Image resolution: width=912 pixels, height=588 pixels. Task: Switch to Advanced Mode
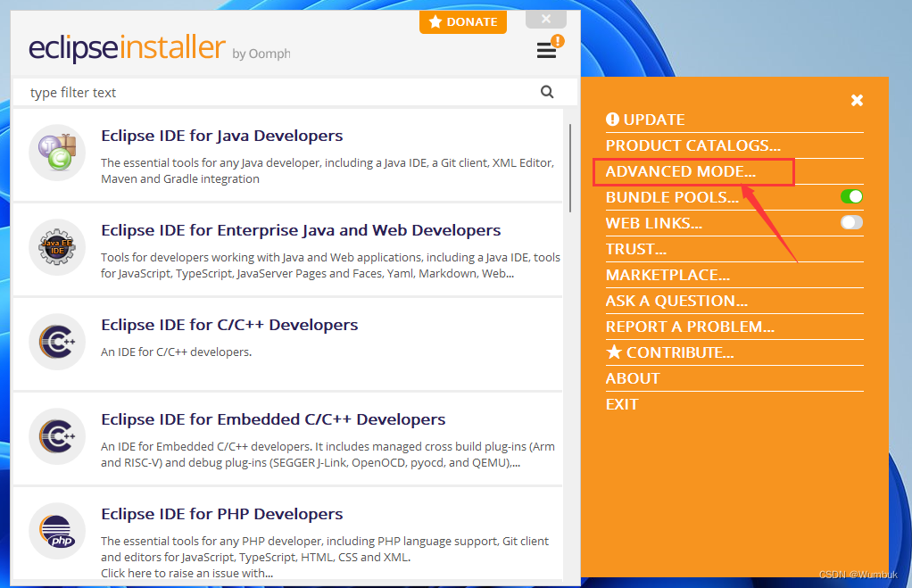coord(681,171)
